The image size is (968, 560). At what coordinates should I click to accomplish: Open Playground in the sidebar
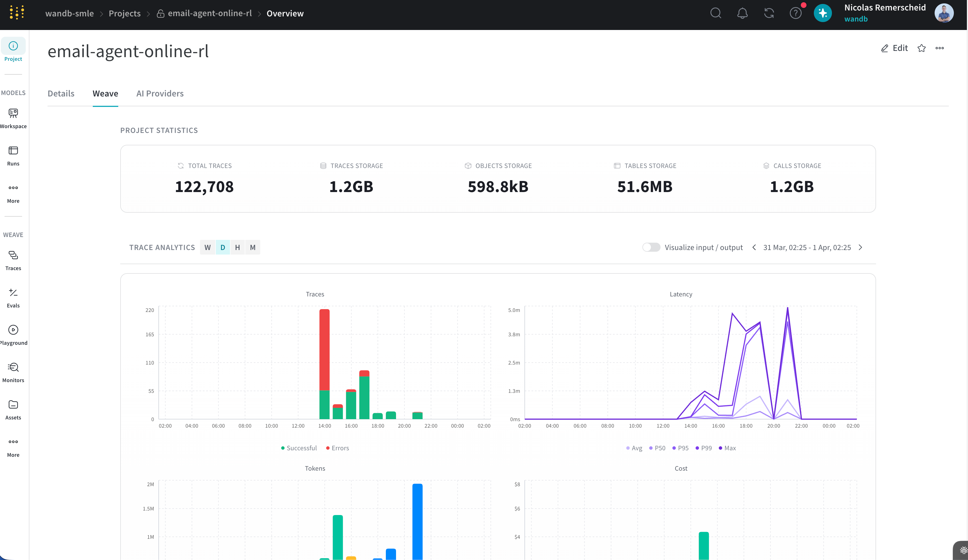[14, 335]
